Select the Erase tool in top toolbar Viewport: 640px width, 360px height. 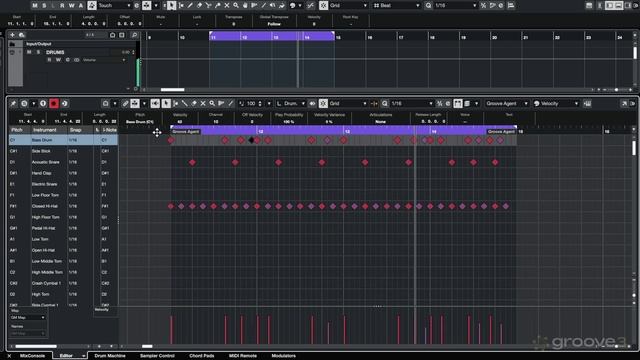(199, 5)
